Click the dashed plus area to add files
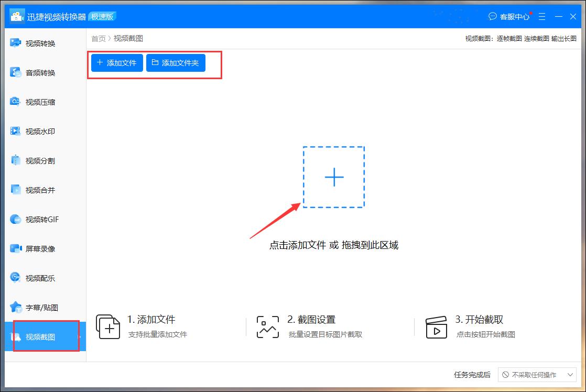 (x=333, y=177)
